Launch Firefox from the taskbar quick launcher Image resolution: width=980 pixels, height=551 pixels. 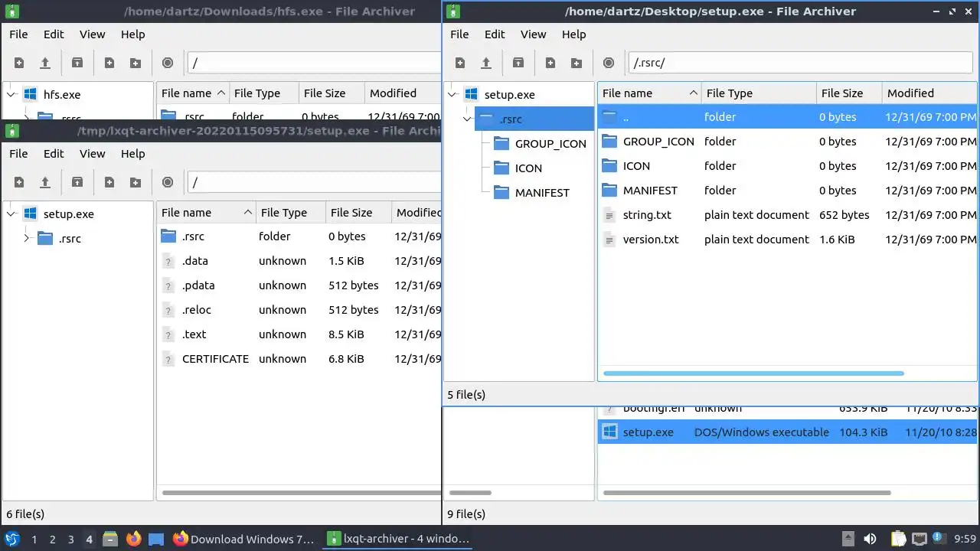click(134, 539)
